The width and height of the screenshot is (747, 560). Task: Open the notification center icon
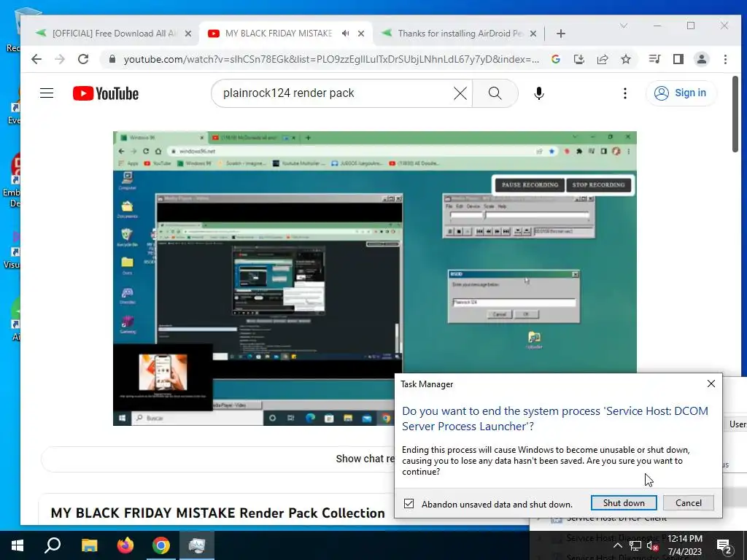click(x=724, y=545)
